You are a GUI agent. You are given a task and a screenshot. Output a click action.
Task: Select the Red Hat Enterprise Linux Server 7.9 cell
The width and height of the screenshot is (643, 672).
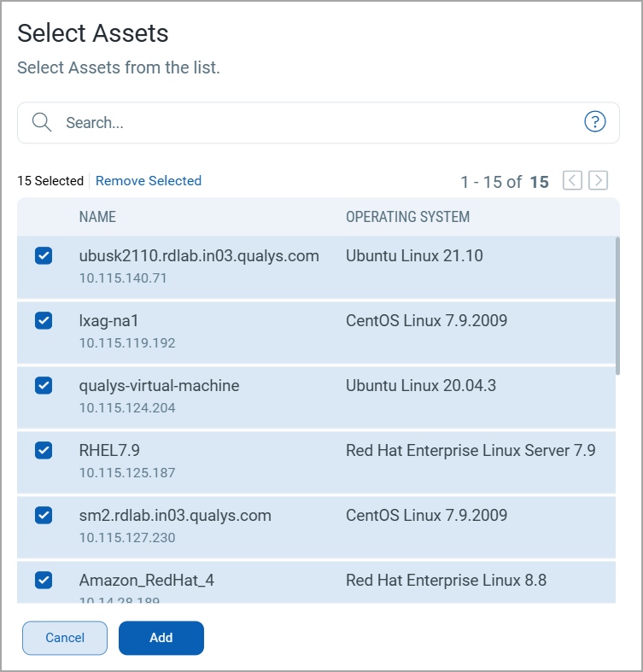[x=471, y=451]
